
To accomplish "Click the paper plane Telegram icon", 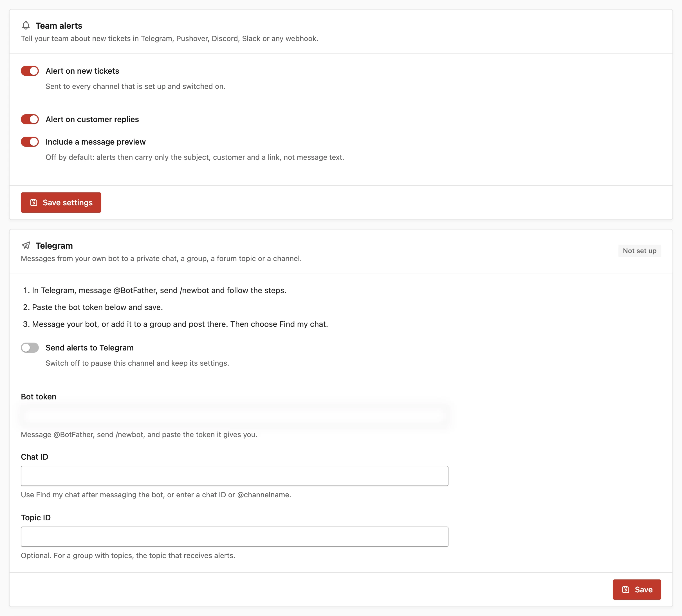I will [26, 245].
